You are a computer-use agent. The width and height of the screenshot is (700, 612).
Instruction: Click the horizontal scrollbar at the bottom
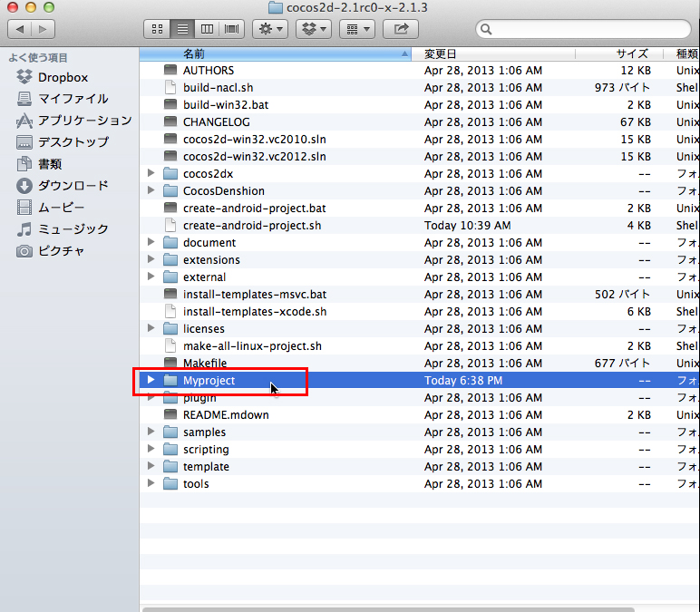tap(388, 609)
